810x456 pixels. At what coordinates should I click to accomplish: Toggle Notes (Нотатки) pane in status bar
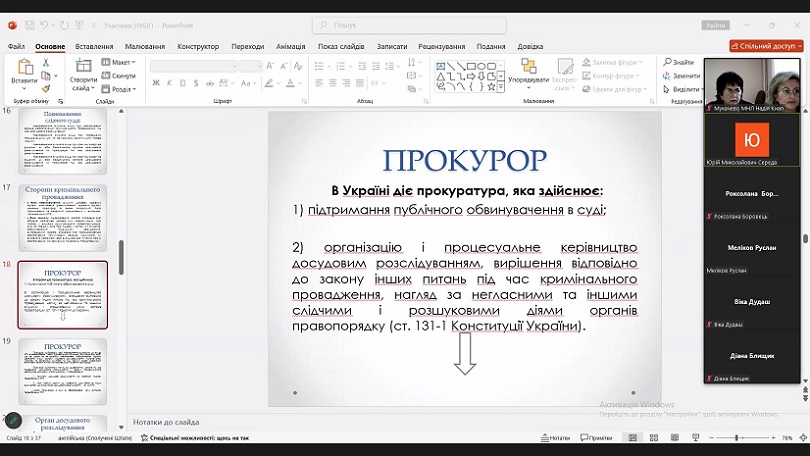point(555,437)
